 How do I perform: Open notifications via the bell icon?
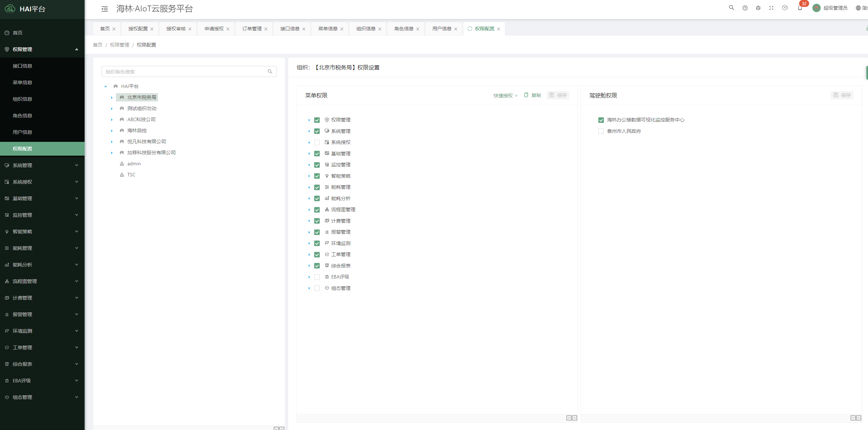800,8
